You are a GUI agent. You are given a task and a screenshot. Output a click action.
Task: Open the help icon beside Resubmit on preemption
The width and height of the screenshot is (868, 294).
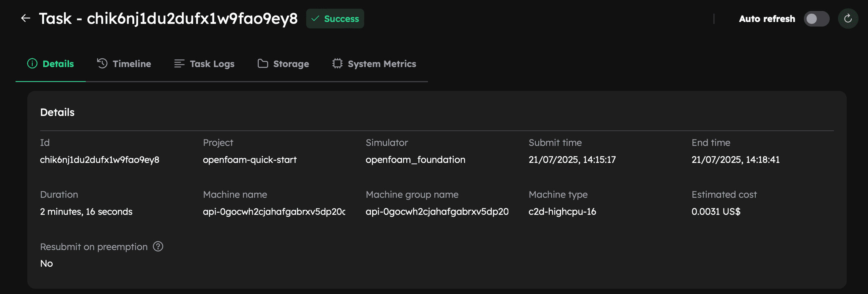[x=158, y=247]
